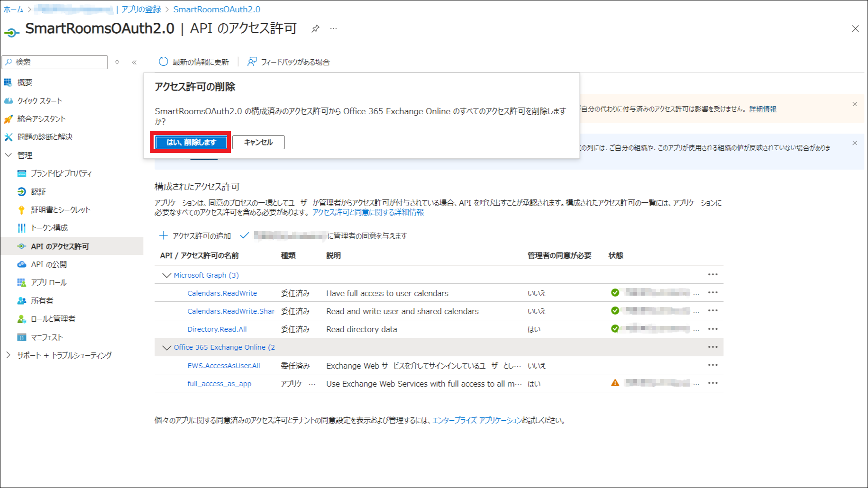This screenshot has height=488, width=868.
Task: Collapse the sidebar with double chevron
Action: coord(134,62)
